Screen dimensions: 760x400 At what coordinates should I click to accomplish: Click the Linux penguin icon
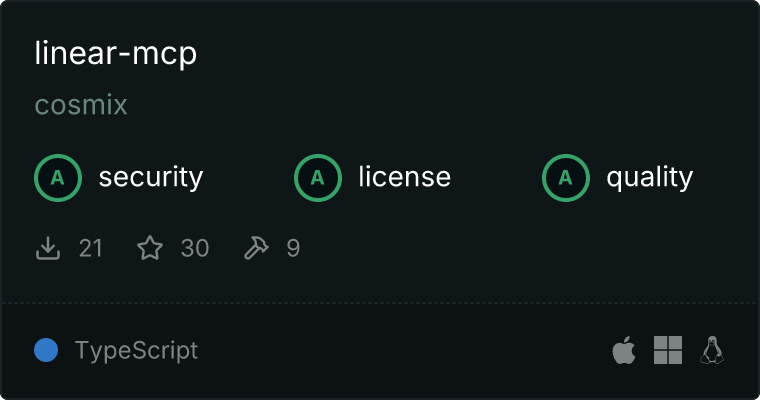(712, 350)
